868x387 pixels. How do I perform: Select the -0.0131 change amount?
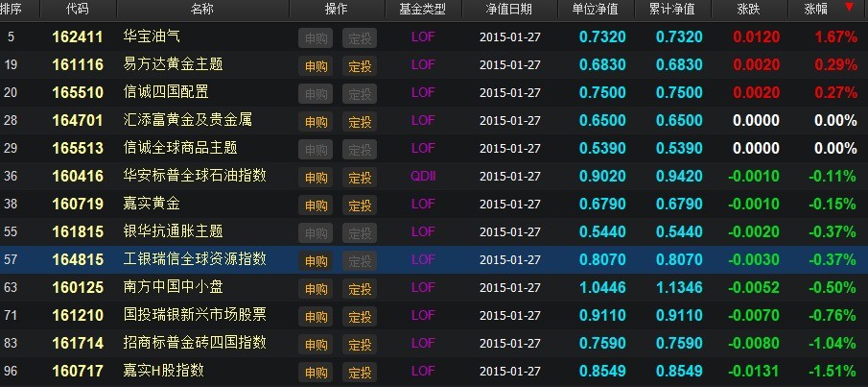(754, 371)
